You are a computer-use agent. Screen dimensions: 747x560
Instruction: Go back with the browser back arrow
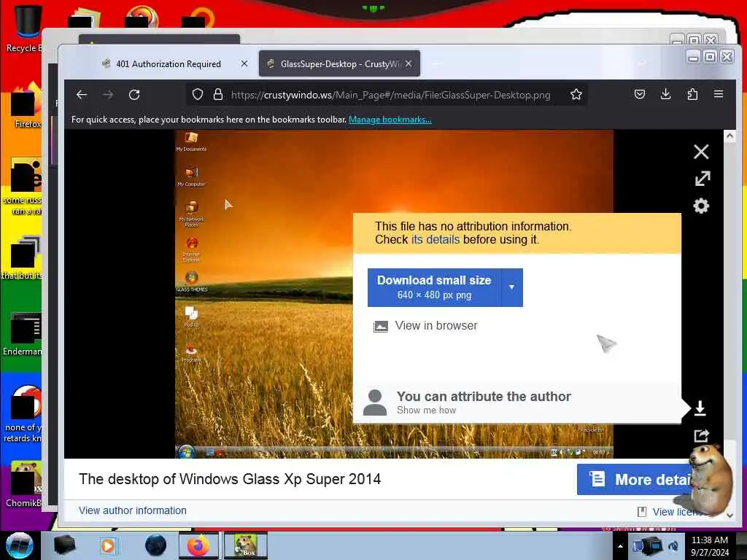[82, 95]
